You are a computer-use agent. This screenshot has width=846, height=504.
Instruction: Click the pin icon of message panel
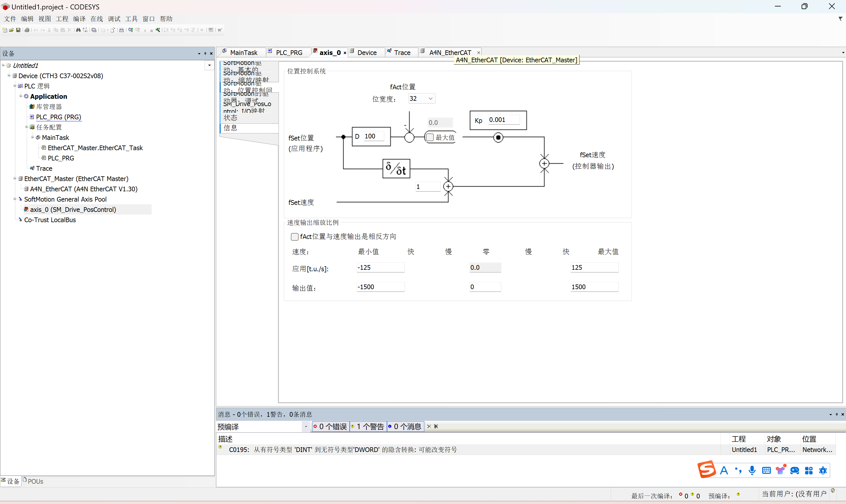coord(837,414)
